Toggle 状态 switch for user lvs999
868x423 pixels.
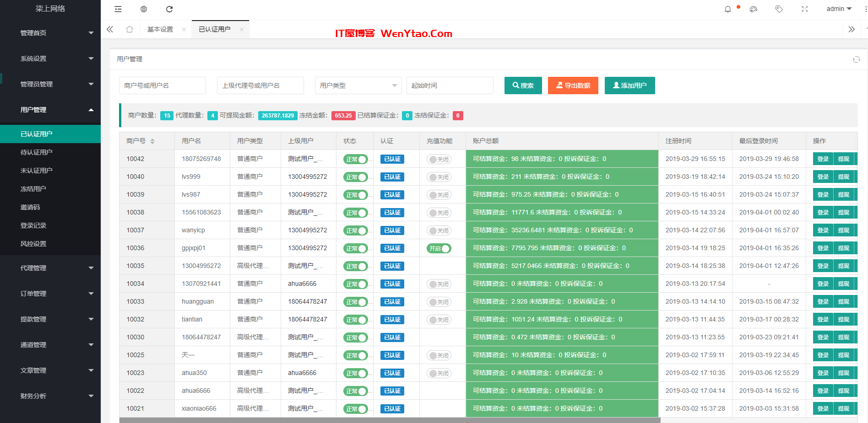pyautogui.click(x=356, y=177)
